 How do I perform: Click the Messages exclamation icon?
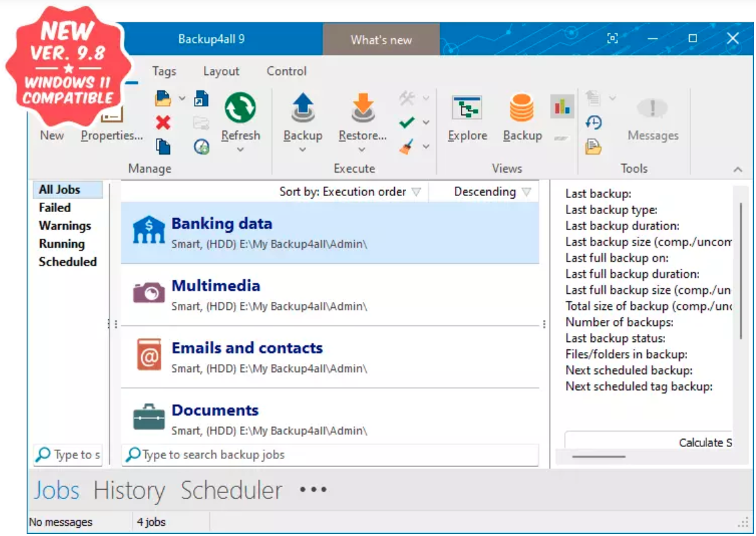[652, 108]
